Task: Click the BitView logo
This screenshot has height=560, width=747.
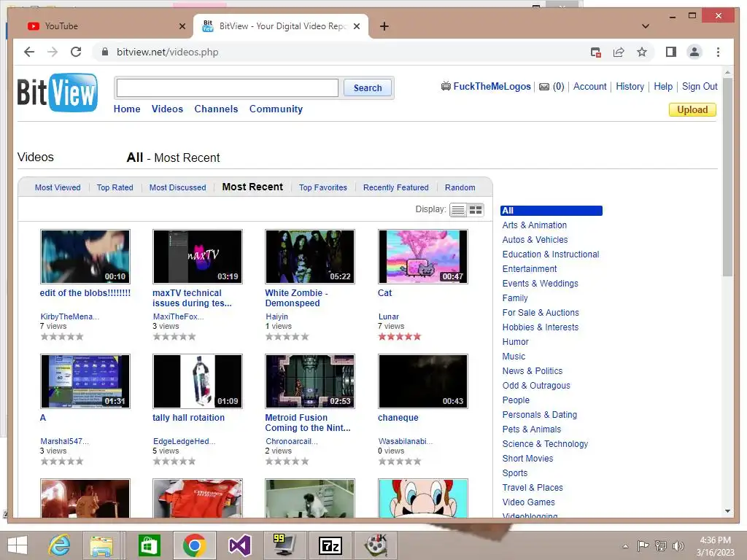Action: (x=58, y=92)
